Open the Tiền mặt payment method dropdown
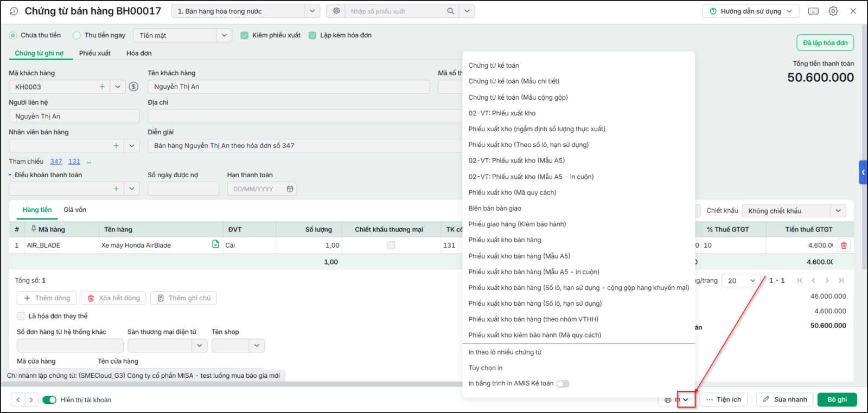 [x=224, y=35]
